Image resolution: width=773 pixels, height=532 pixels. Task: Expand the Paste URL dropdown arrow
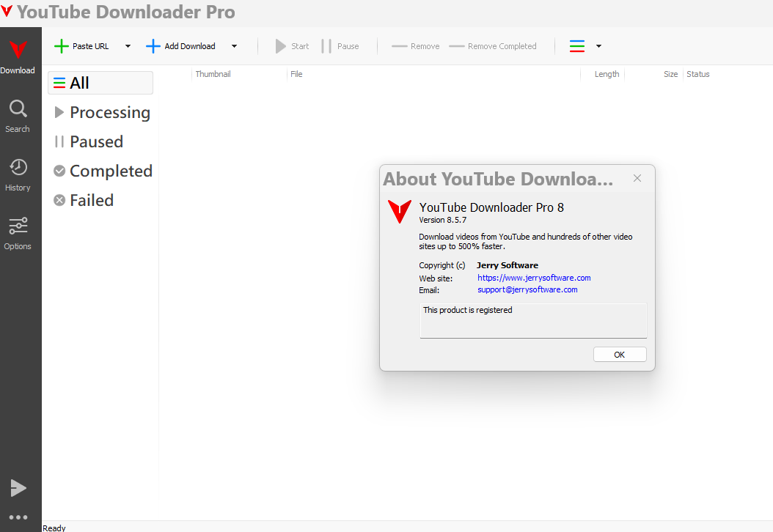tap(128, 46)
